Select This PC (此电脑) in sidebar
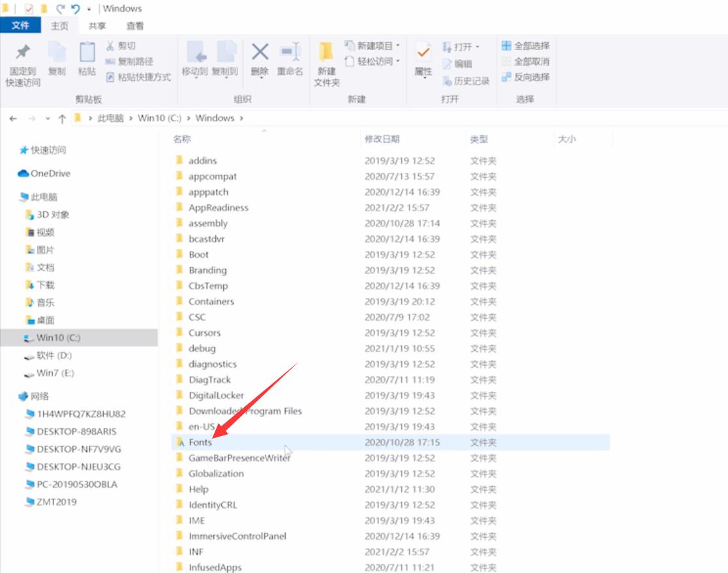 tap(38, 197)
